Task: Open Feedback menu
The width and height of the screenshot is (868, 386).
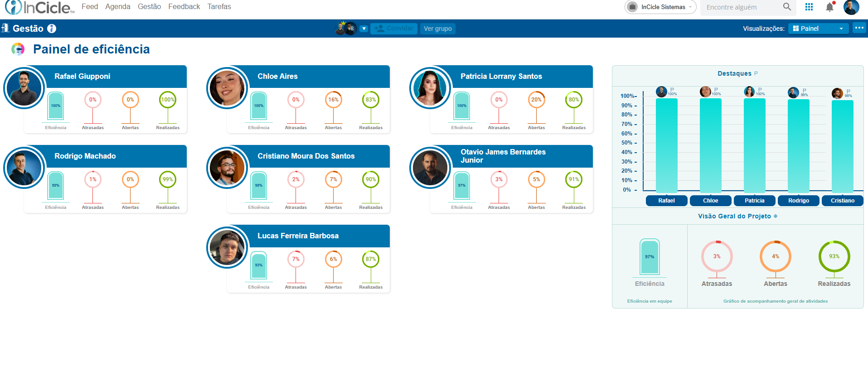Action: [x=184, y=6]
